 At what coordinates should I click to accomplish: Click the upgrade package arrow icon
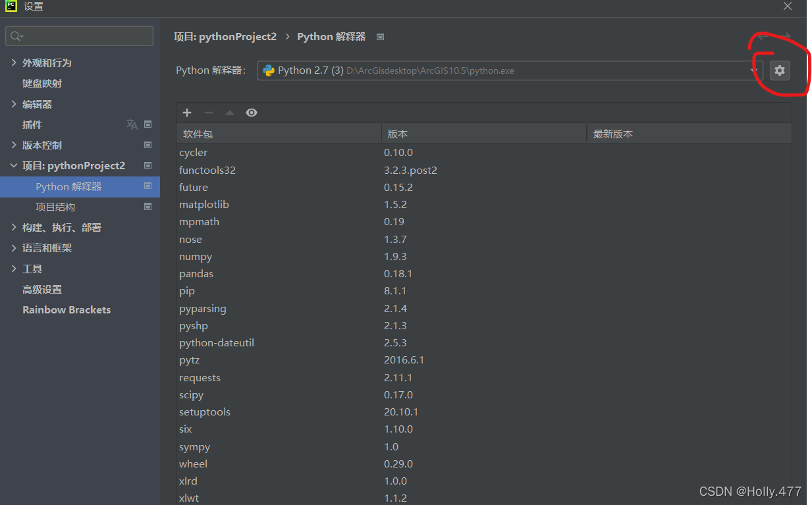point(229,113)
